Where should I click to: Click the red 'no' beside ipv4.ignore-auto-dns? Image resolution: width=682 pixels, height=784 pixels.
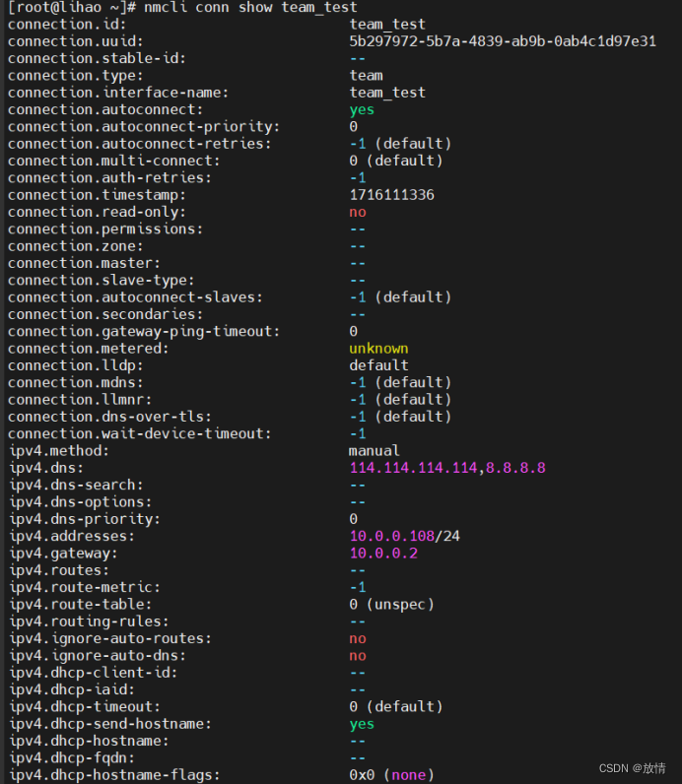coord(358,656)
